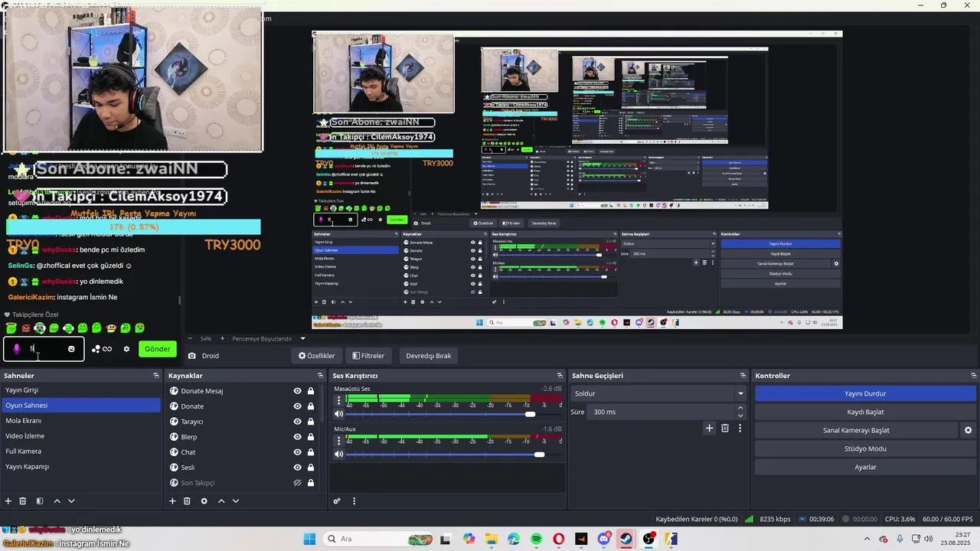Unlock the Donate Mesaj source
This screenshot has width=980, height=551.
click(x=311, y=391)
